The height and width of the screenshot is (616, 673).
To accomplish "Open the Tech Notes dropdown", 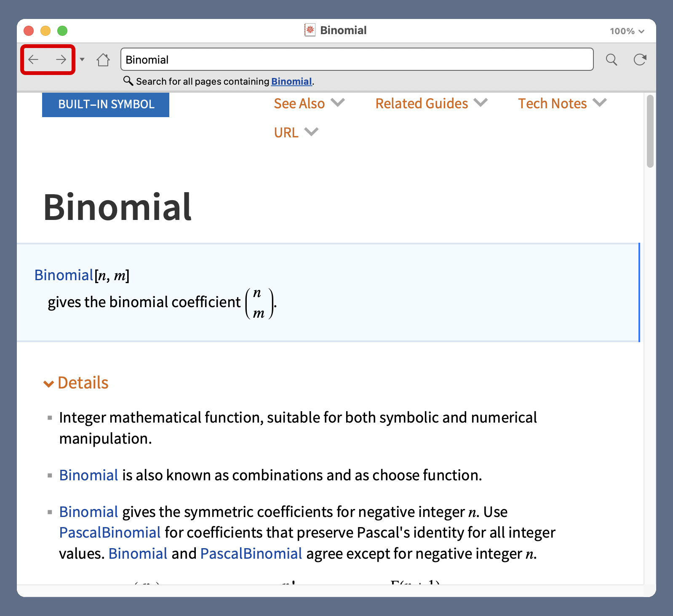I will click(x=562, y=104).
